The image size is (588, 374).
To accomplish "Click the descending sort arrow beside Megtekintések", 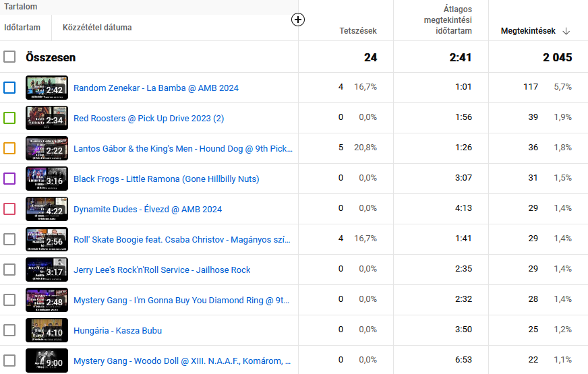I will (x=566, y=31).
